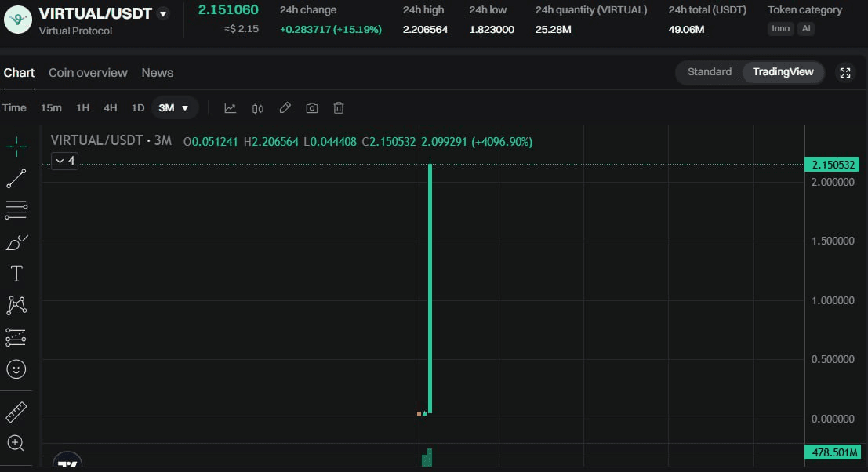Click the green volume bar below chart
868x472 pixels.
point(430,458)
